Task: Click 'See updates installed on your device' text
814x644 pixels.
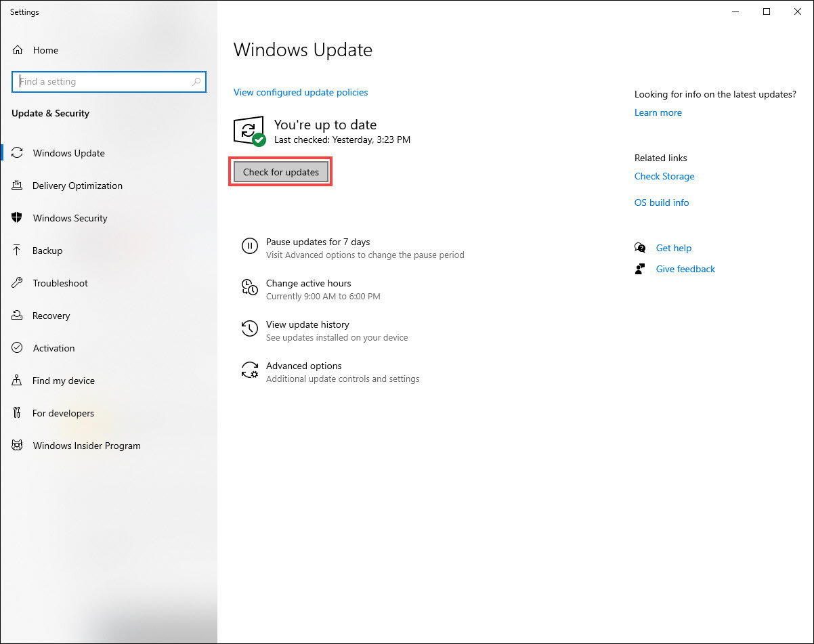Action: coord(337,337)
